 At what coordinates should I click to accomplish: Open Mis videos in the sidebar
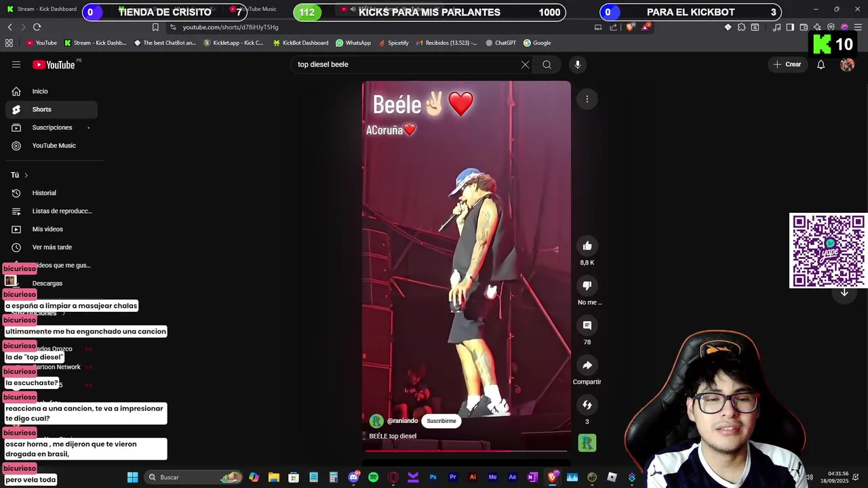coord(52,229)
